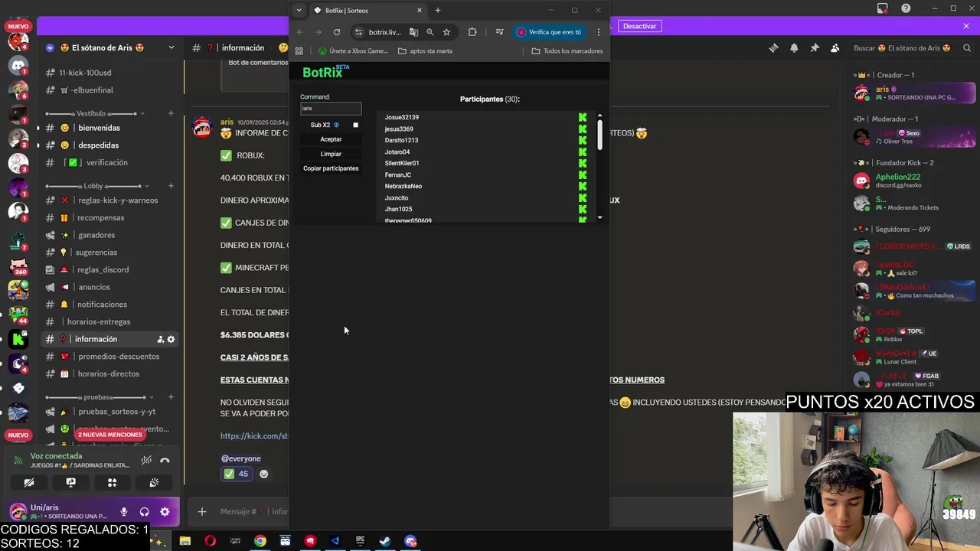Click the Sub X2 info icon

[336, 125]
